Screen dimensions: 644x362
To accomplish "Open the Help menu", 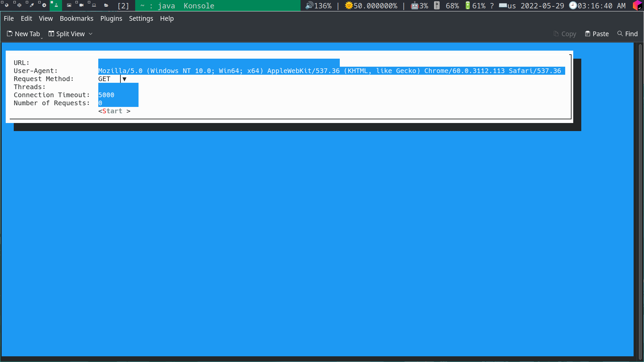I will tap(167, 18).
